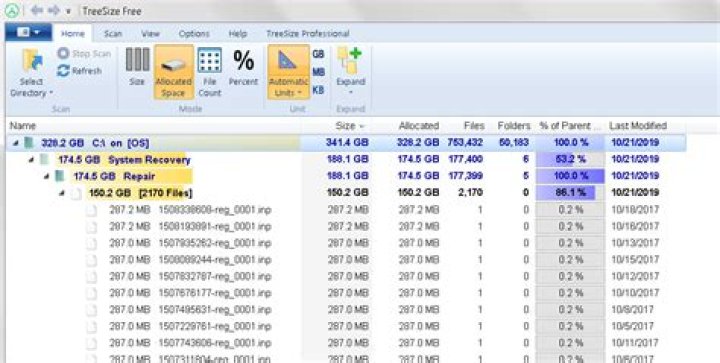Screen dimensions: 720x363
Task: Open the View ribbon tab
Action: click(x=150, y=34)
